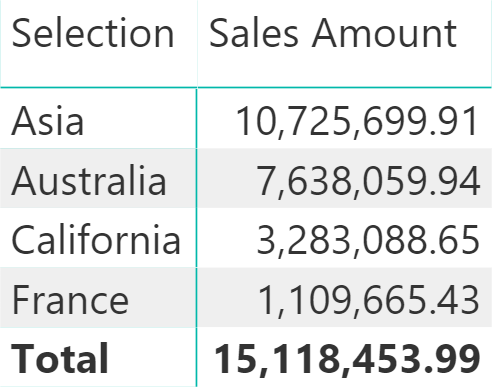
Task: Click blank space right of the Asia label
Action: pyautogui.click(x=140, y=120)
